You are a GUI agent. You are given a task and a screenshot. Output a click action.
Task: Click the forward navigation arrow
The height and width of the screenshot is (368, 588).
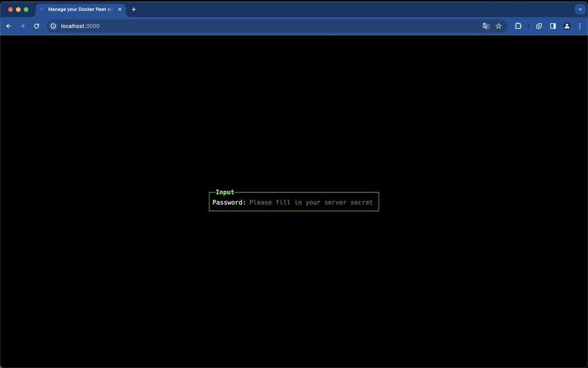click(x=22, y=26)
